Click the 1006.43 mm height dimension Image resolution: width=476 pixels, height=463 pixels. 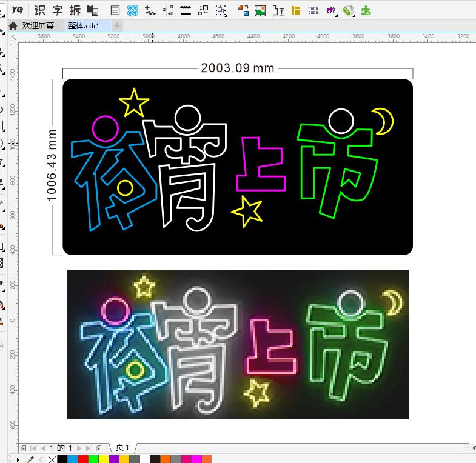[52, 165]
